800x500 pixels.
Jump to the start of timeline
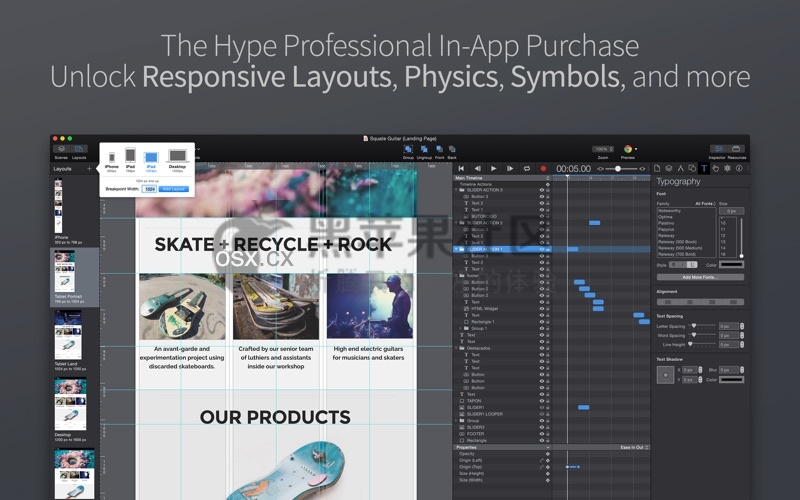(461, 168)
